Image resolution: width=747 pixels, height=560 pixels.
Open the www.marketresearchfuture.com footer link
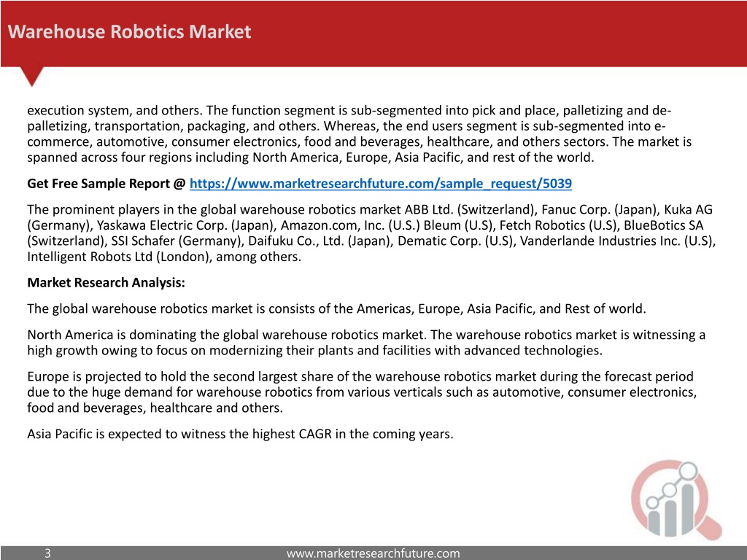(x=373, y=553)
